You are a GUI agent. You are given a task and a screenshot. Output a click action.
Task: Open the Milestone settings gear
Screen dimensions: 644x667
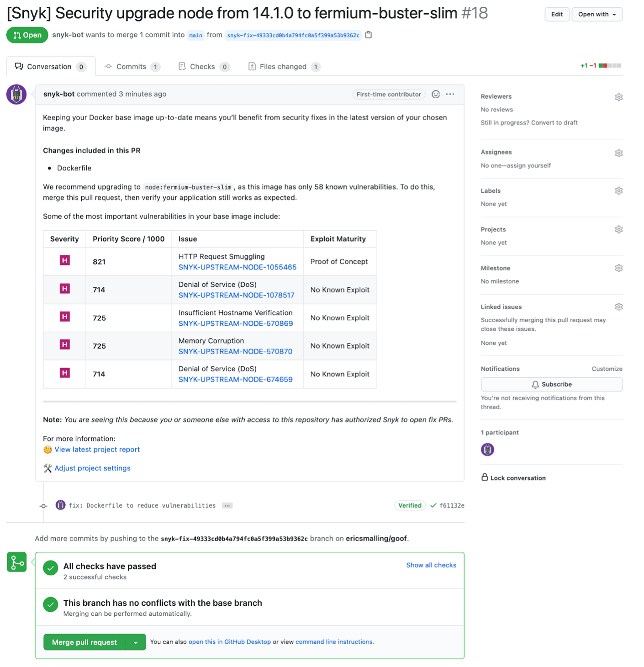click(x=619, y=268)
